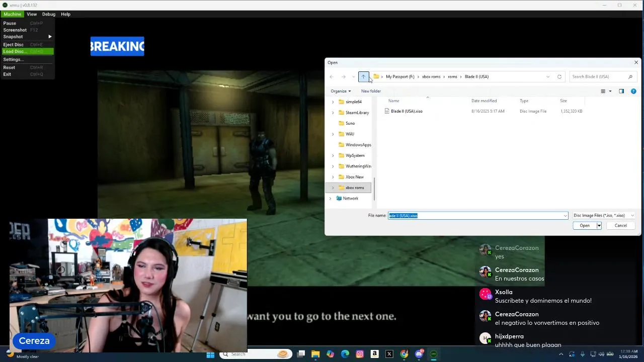The width and height of the screenshot is (644, 362).
Task: Open the Disc Image Files type dropdown
Action: 604,216
